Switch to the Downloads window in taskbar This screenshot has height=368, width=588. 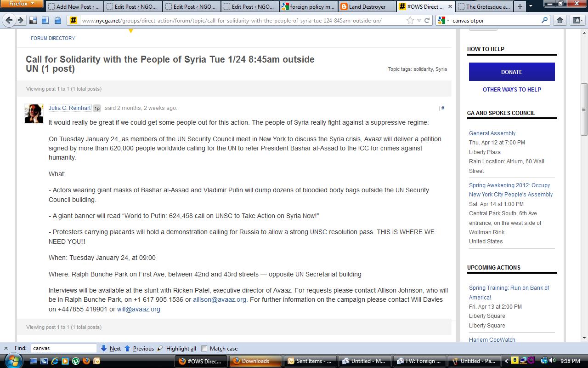click(x=255, y=361)
